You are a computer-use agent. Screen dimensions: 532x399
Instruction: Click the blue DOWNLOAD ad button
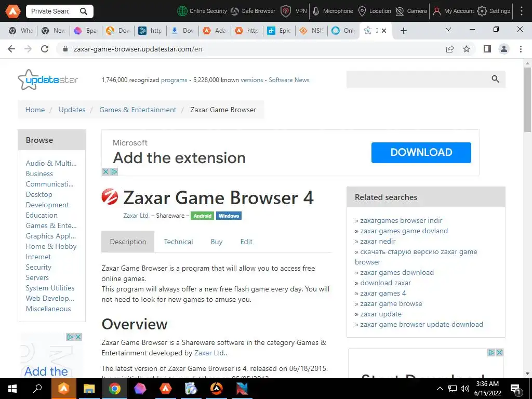click(x=421, y=152)
